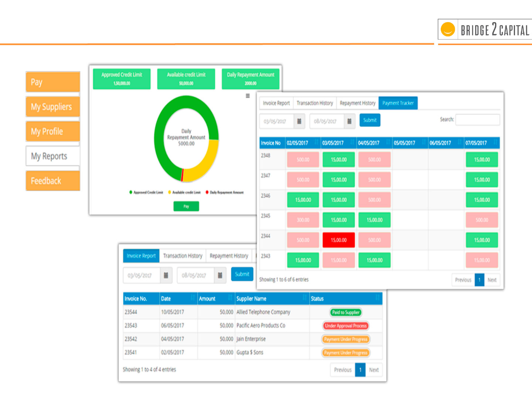Click calendar icon beside Payment Tracker start date
This screenshot has height=399, width=532.
point(299,121)
